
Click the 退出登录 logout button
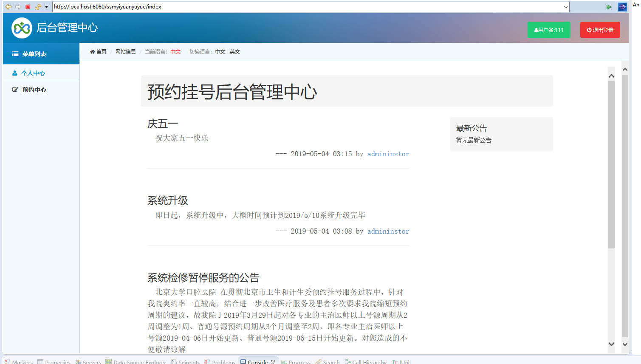click(600, 29)
